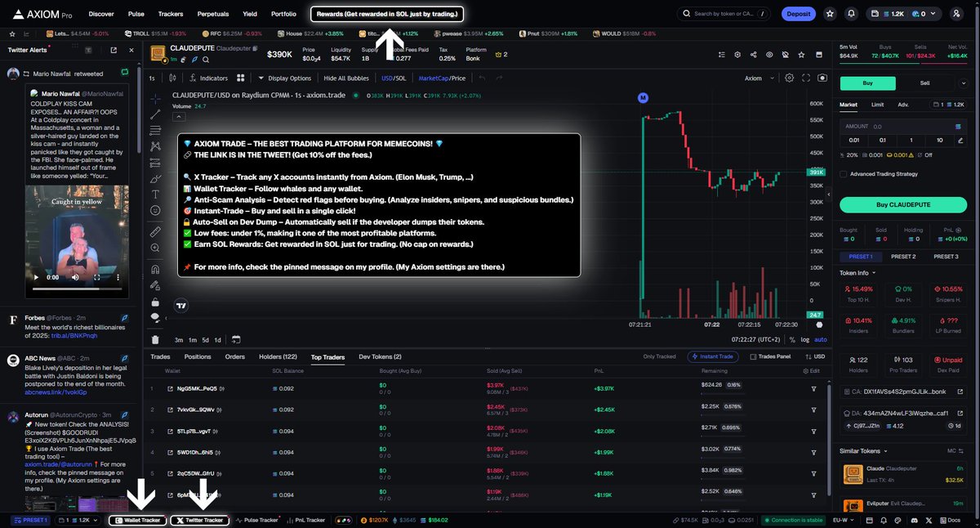Share the token via share icon
This screenshot has height=528, width=980.
pyautogui.click(x=752, y=55)
